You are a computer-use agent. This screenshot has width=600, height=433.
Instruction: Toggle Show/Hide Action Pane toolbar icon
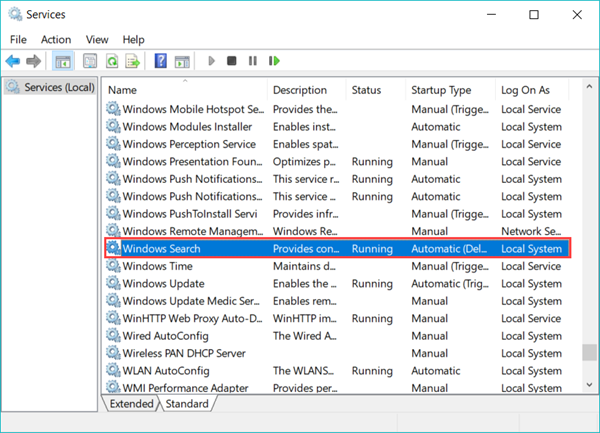(182, 61)
